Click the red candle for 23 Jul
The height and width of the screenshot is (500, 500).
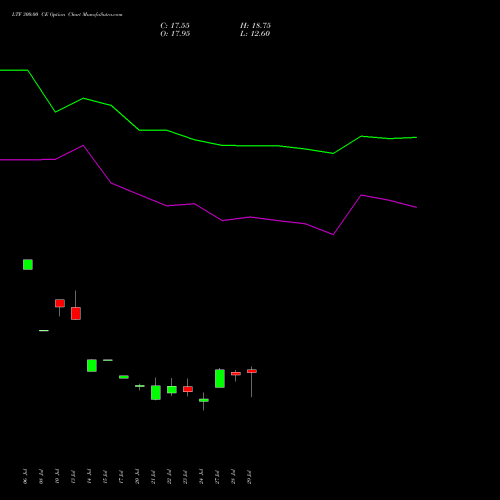click(x=188, y=389)
